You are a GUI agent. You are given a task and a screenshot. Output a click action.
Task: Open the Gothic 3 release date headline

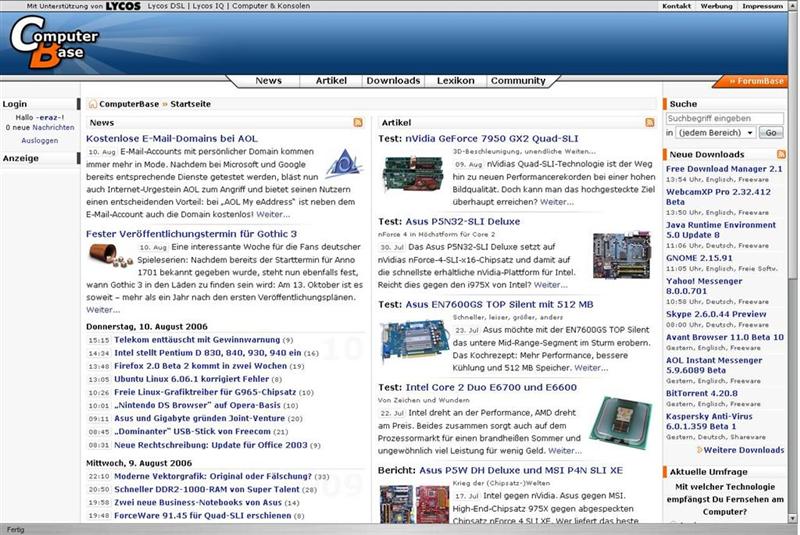[191, 234]
